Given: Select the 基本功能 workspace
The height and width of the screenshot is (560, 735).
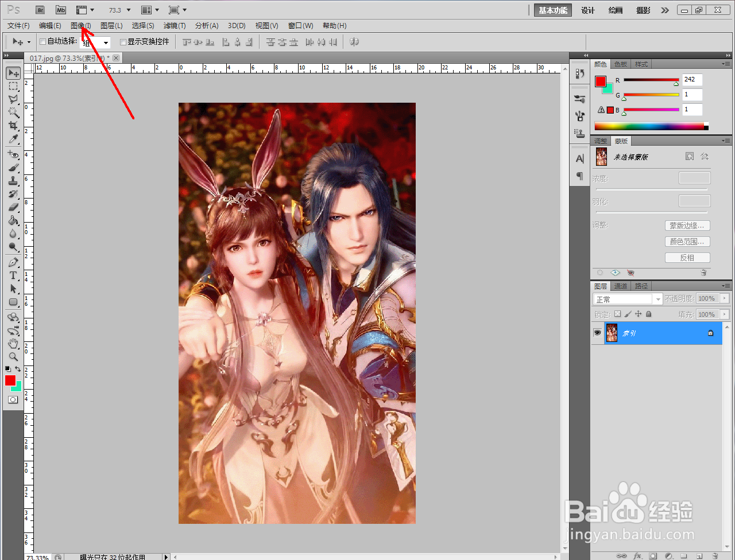Looking at the screenshot, I should pos(553,10).
